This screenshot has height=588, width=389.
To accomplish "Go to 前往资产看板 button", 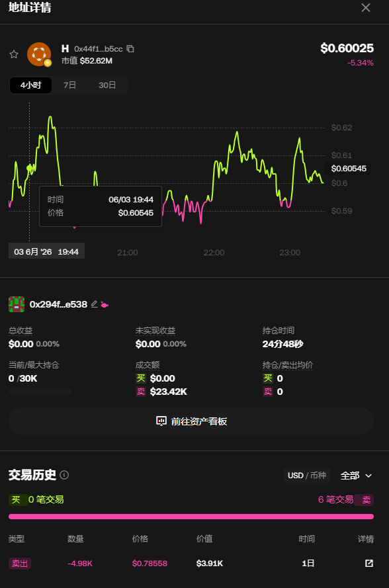I will click(191, 421).
